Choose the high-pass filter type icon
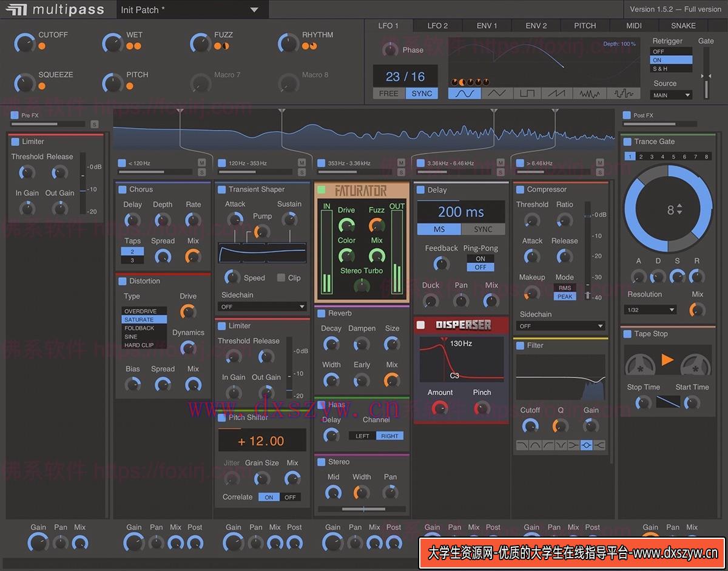728x571 pixels. 547,445
